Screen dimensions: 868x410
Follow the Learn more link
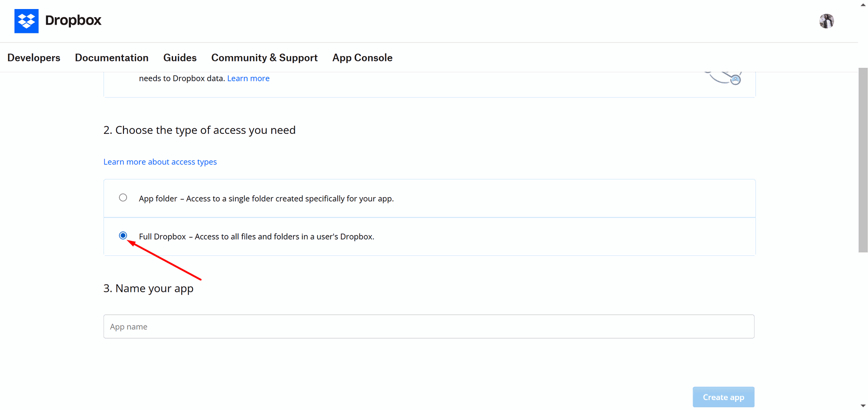coord(248,78)
